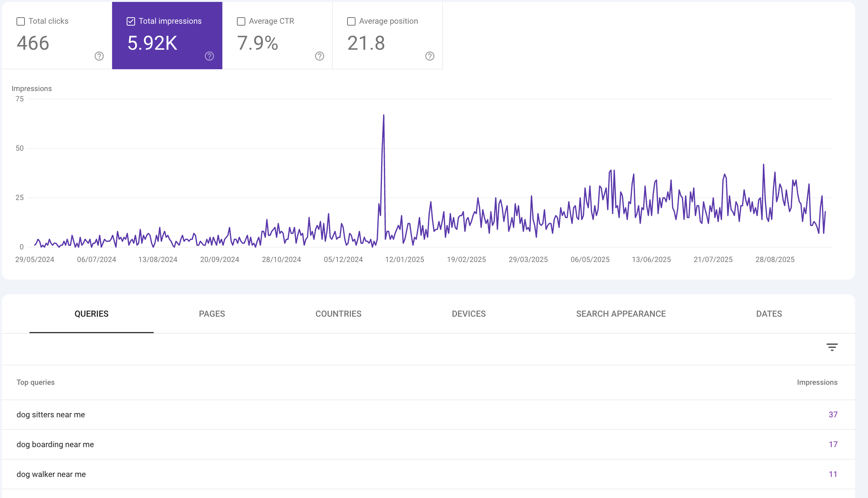Open the Countries tab
Viewport: 868px width, 498px height.
[x=338, y=314]
